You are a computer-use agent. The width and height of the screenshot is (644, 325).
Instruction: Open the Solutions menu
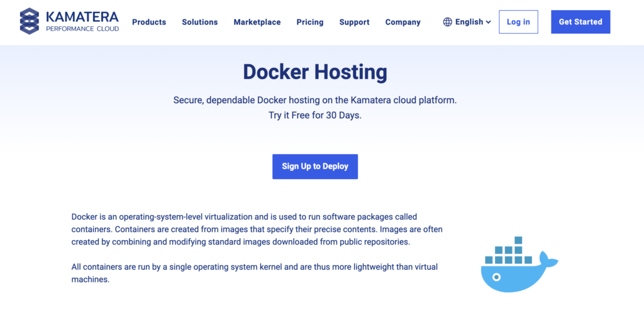click(x=200, y=22)
